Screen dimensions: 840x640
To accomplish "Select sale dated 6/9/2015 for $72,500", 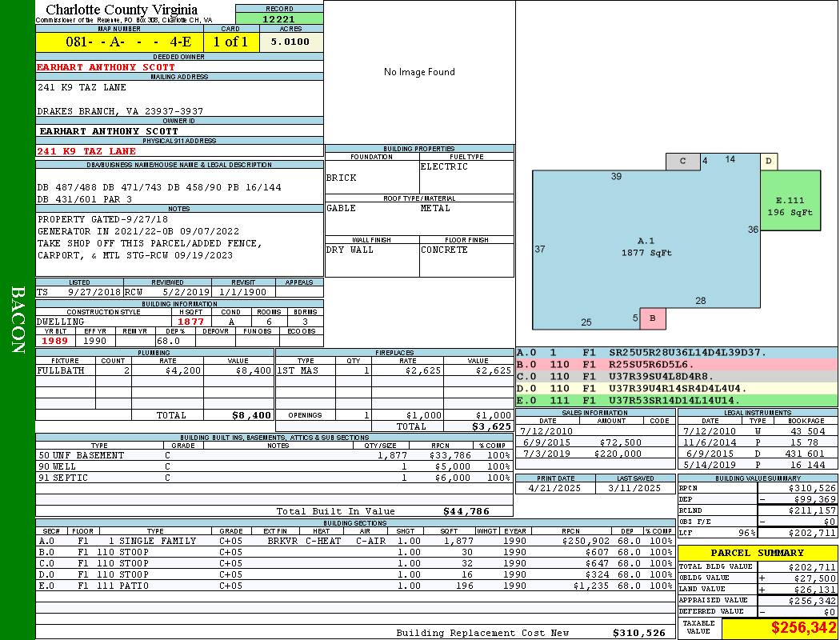I will (595, 442).
